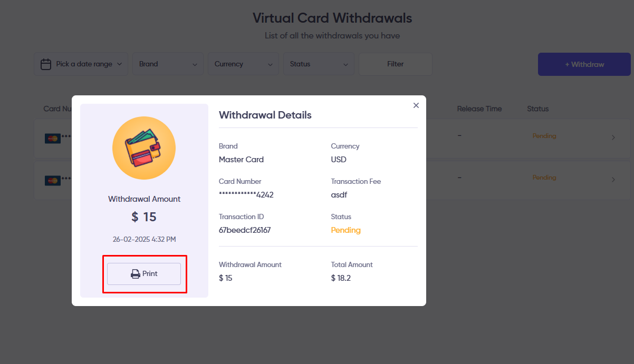Click the orange Pending status in the dialog
This screenshot has height=364, width=634.
[x=345, y=230]
